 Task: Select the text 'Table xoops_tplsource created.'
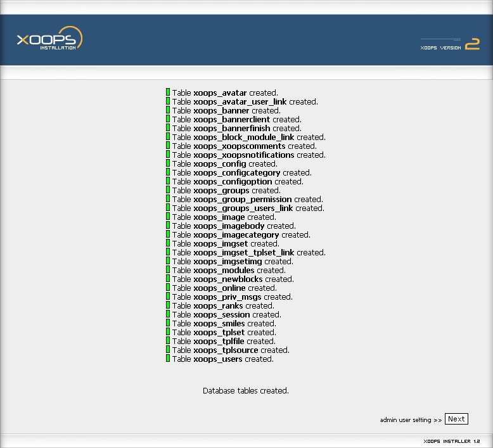click(231, 350)
